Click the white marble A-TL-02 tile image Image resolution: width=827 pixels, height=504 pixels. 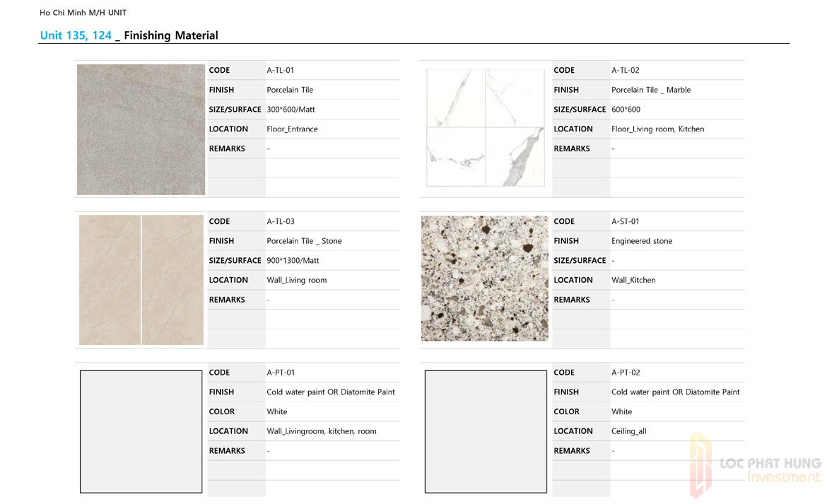[x=485, y=127]
